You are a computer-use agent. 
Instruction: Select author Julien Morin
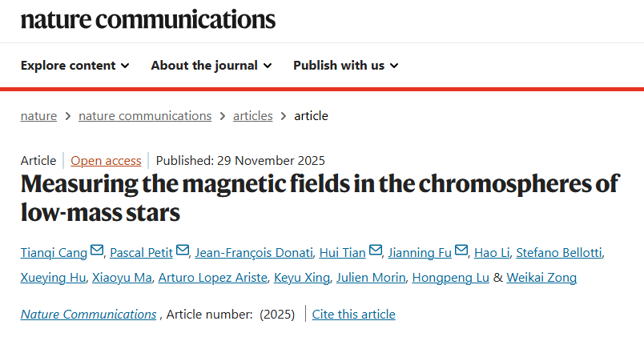click(371, 278)
